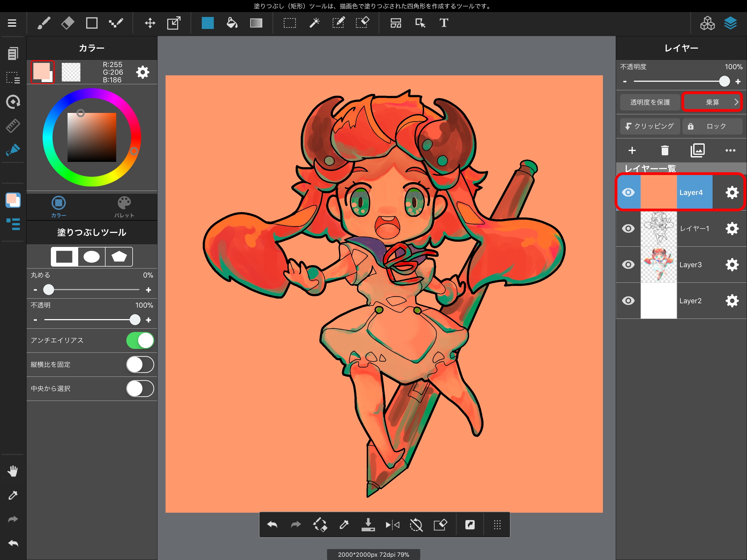Add image layer from gallery icon
Screen dimensions: 747x560
(698, 150)
